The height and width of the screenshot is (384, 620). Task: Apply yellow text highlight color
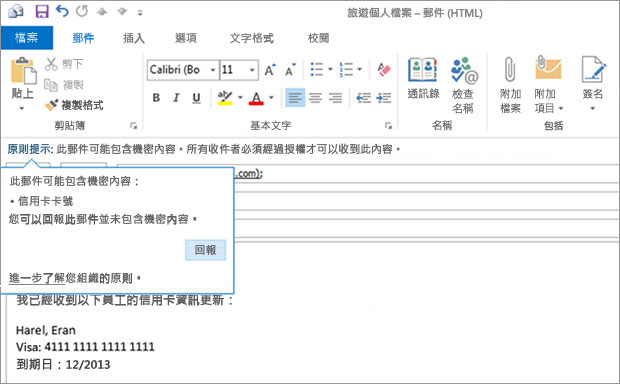click(225, 98)
